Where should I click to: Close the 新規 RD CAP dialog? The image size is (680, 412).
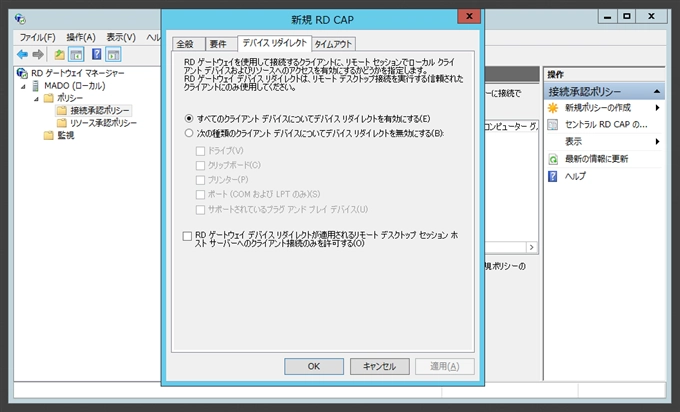point(469,16)
